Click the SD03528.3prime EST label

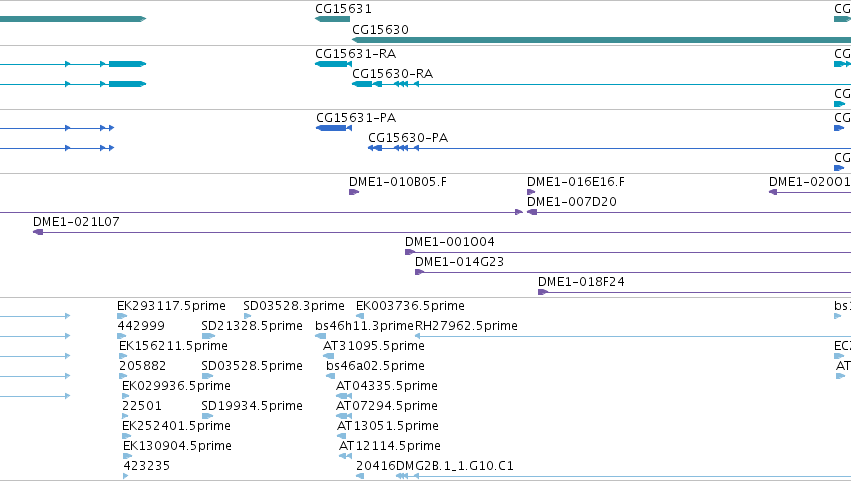point(294,306)
